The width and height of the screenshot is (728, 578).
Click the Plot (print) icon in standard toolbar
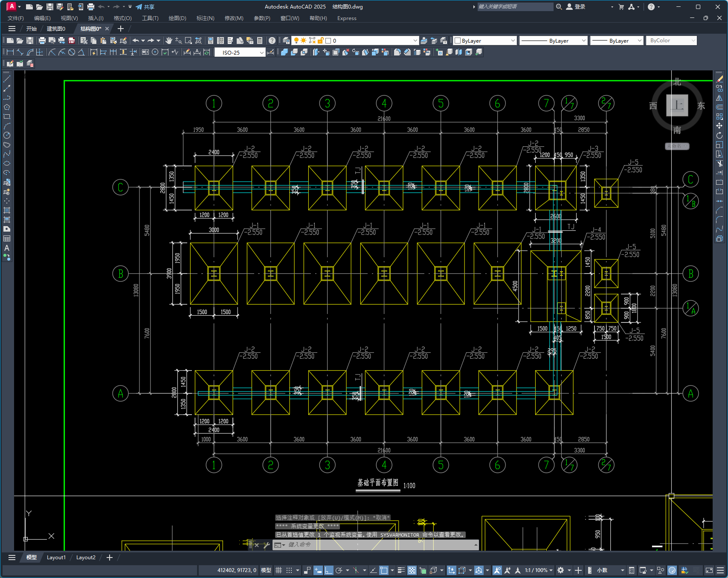(x=42, y=41)
